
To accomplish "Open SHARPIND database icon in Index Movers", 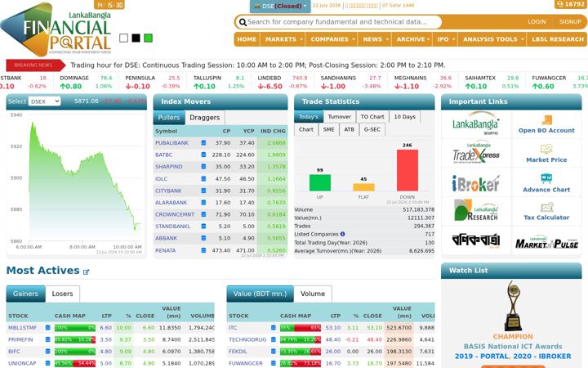I will pos(203,166).
